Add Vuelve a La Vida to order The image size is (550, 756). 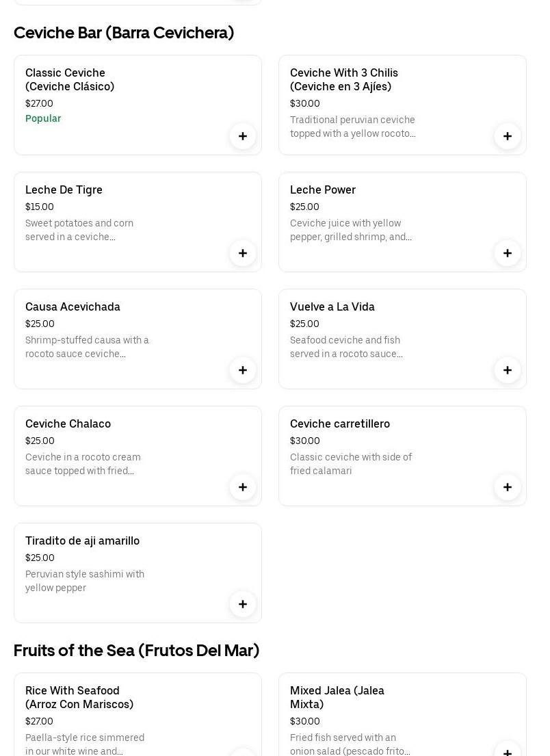pyautogui.click(x=508, y=370)
